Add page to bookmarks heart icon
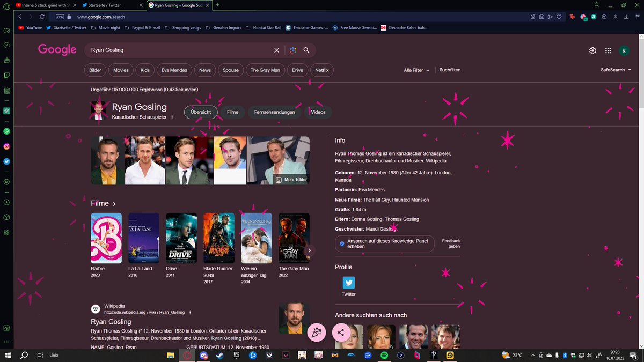Image resolution: width=644 pixels, height=362 pixels. pyautogui.click(x=559, y=17)
